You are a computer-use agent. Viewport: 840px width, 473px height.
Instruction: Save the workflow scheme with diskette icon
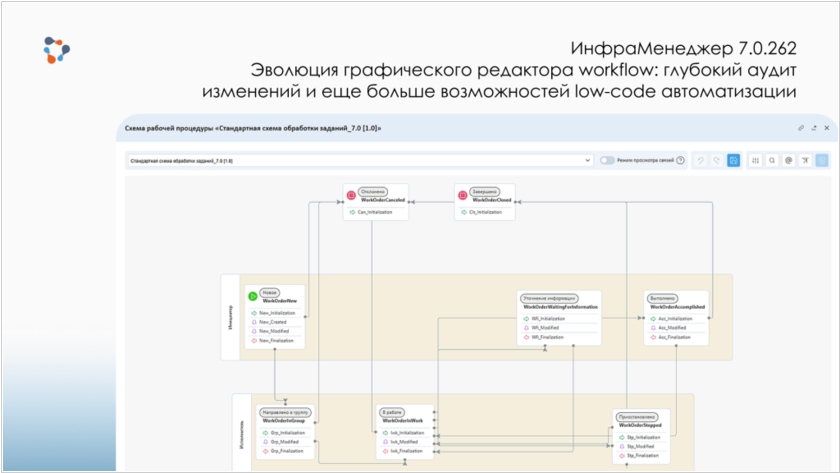tap(733, 160)
